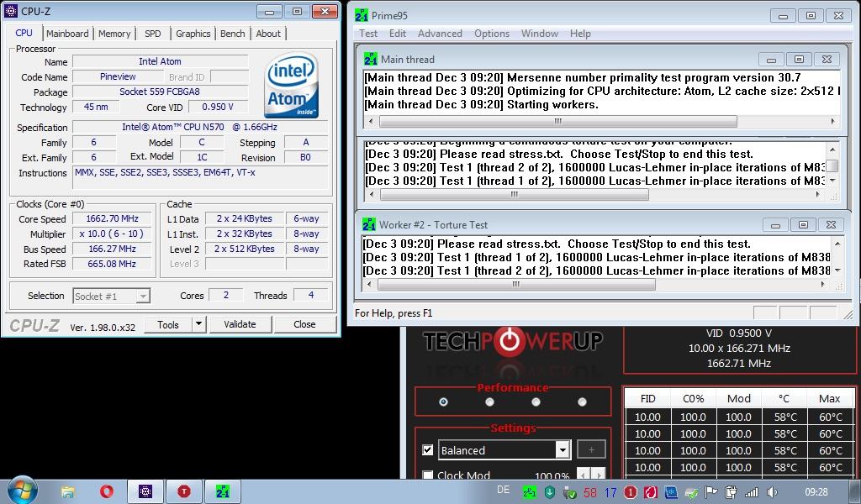This screenshot has height=504, width=861.
Task: Click the green Prime95 tray icon
Action: tap(530, 492)
